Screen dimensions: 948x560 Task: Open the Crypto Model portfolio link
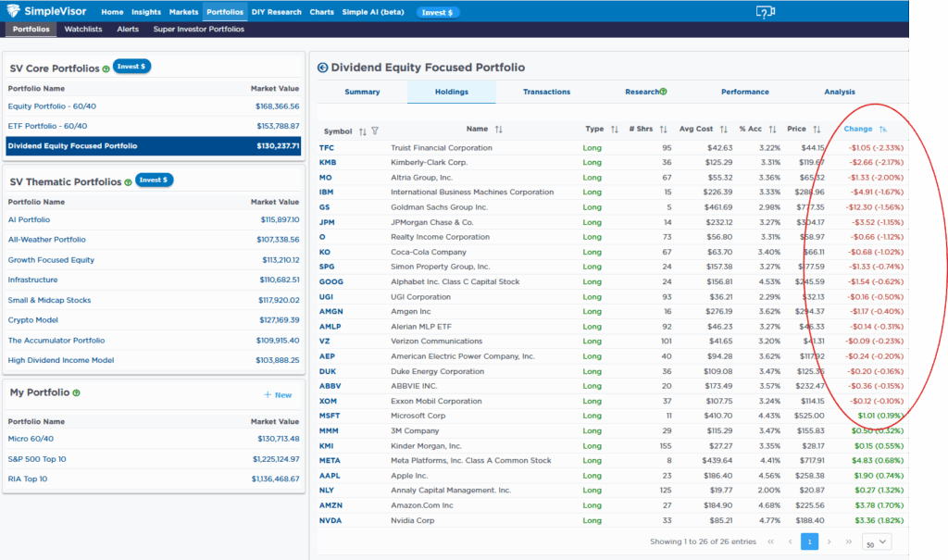coord(32,320)
